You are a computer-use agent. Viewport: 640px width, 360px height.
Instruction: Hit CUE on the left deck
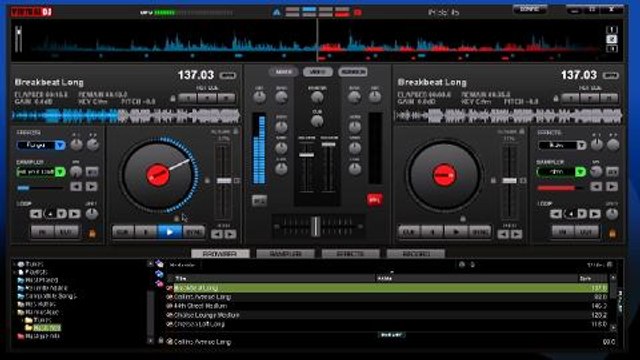(123, 232)
